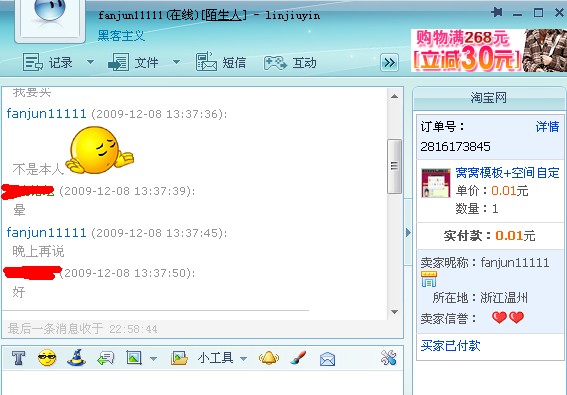Open the 短信 SMS menu item
Screen dimensions: 567x395
point(221,62)
